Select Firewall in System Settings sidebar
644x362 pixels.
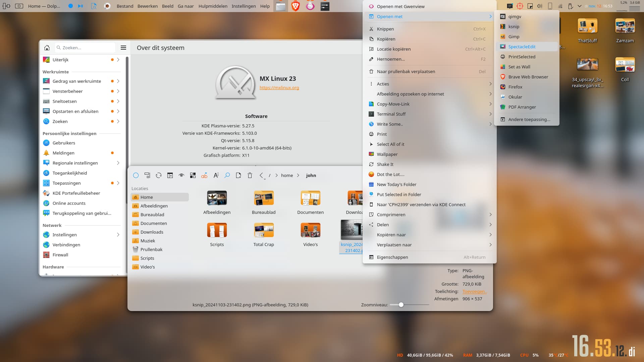pos(81,255)
